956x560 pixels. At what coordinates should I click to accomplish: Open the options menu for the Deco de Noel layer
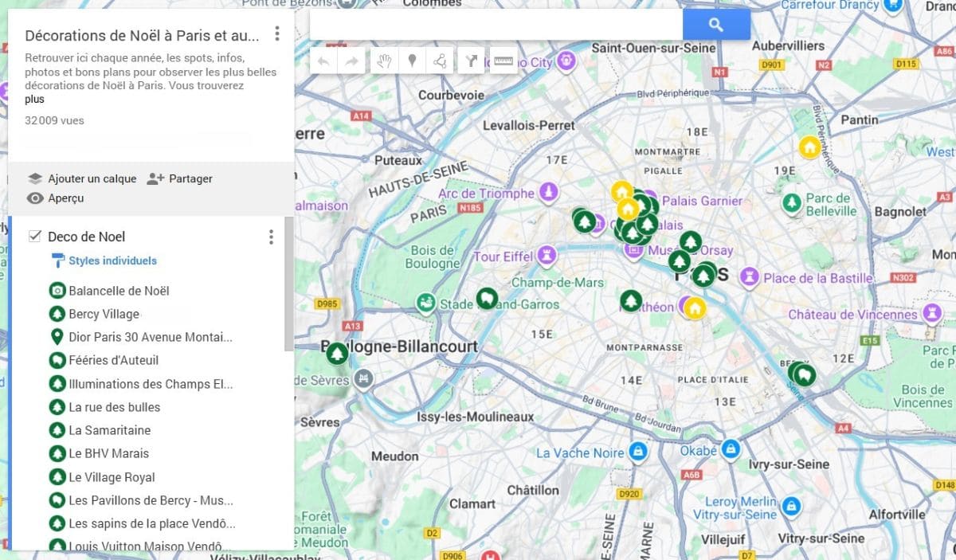271,236
